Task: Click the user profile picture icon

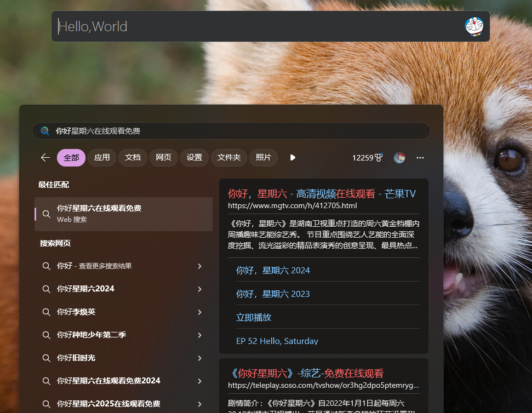Action: pyautogui.click(x=399, y=158)
